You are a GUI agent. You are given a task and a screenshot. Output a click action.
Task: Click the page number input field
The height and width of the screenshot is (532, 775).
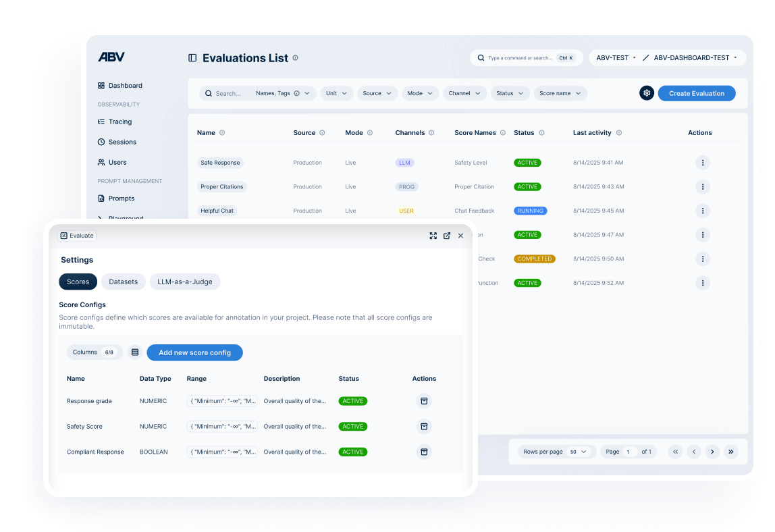631,451
